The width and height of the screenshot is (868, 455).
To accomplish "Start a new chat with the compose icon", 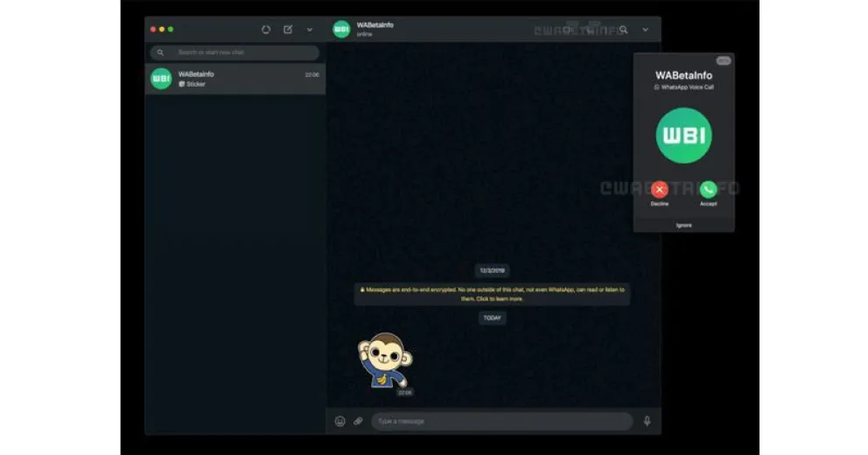I will tap(288, 30).
